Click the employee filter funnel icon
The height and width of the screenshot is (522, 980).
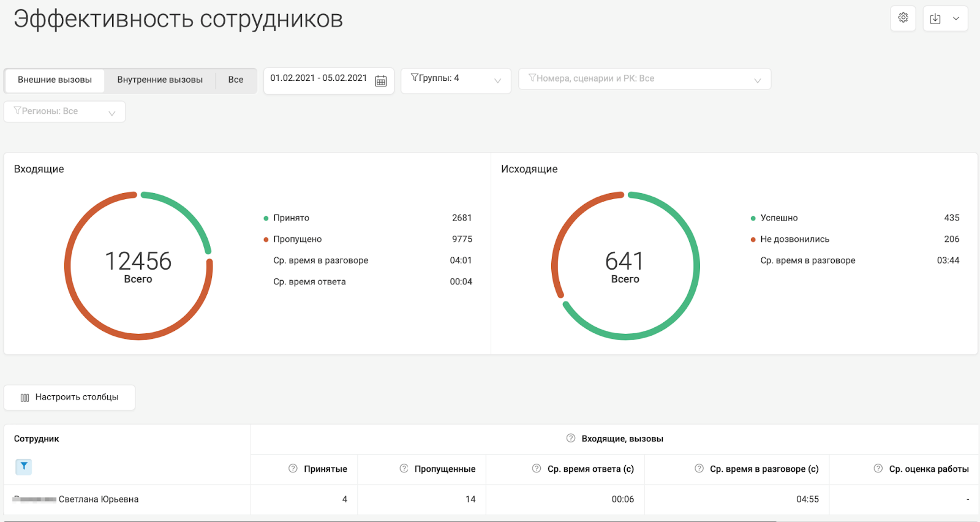pyautogui.click(x=23, y=466)
